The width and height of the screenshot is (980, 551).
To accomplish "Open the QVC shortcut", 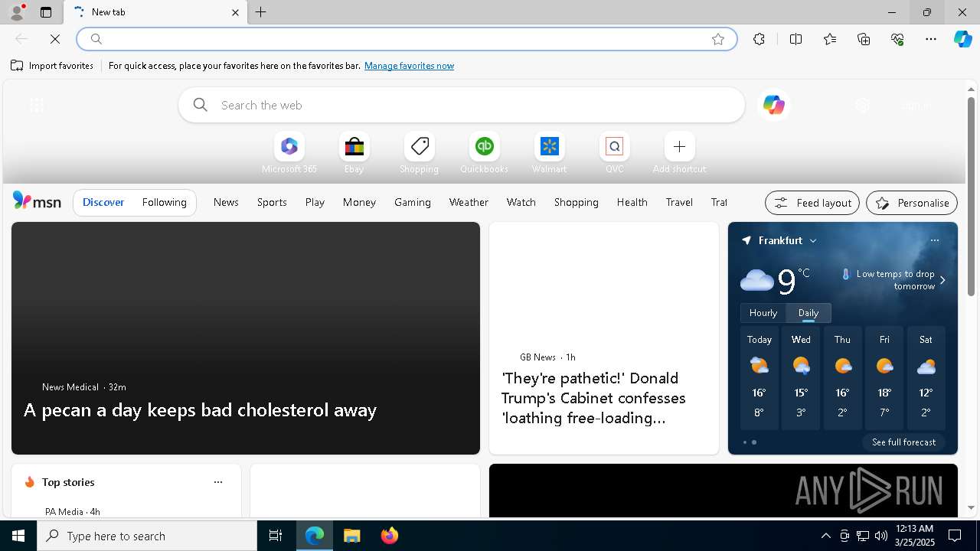I will [614, 153].
